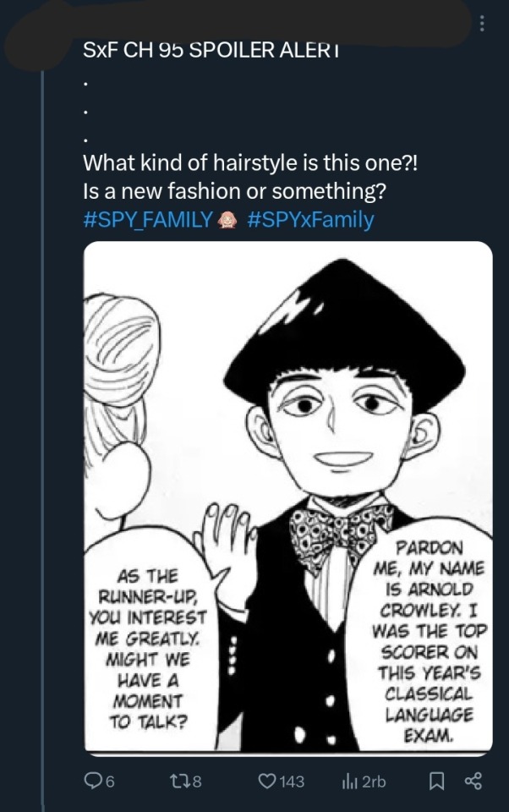Viewport: 509px width, 812px height.
Task: Like the tweet with the heart icon
Action: (x=266, y=782)
